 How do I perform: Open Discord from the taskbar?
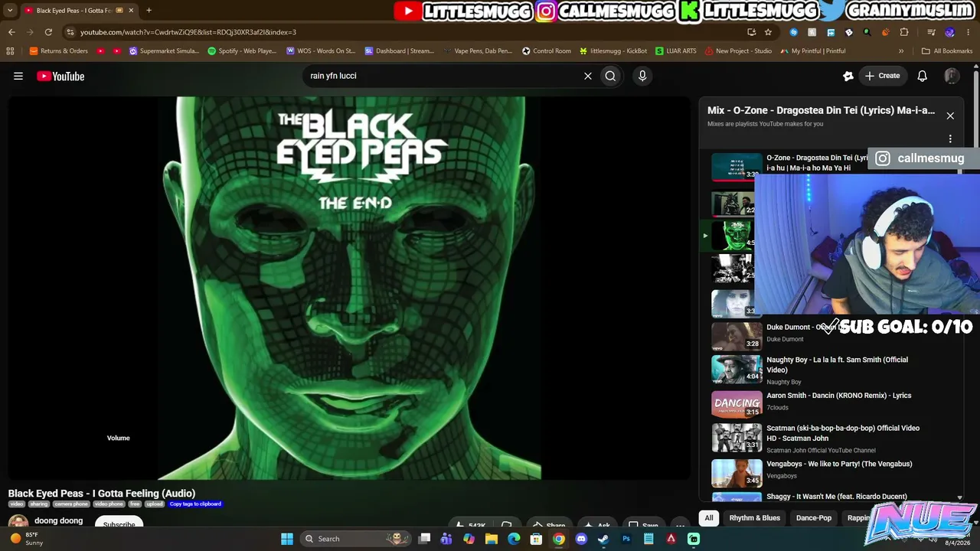[x=581, y=539]
